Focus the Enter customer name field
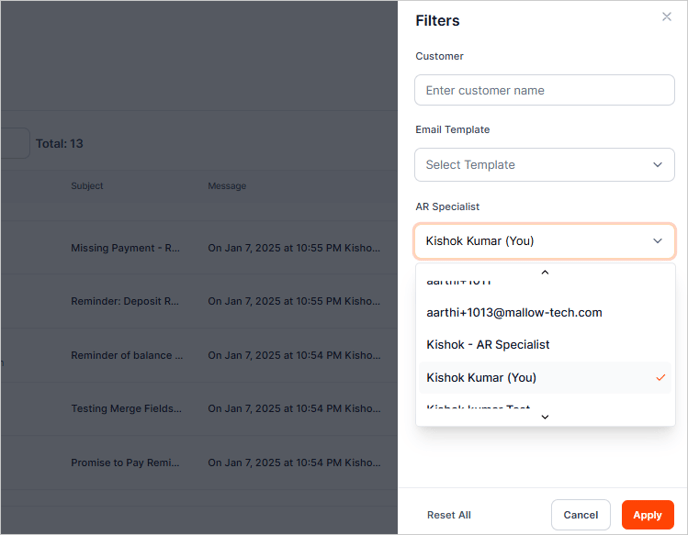 tap(544, 90)
